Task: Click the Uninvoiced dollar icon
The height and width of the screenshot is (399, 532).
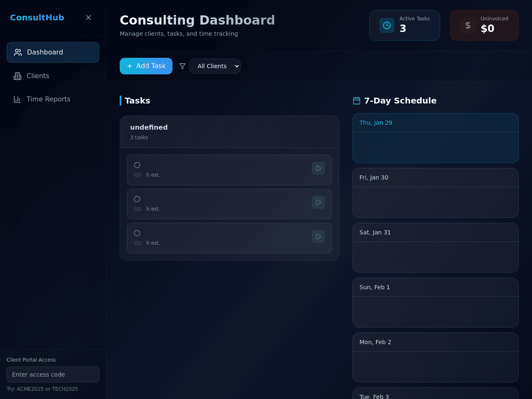Action: coord(468,25)
